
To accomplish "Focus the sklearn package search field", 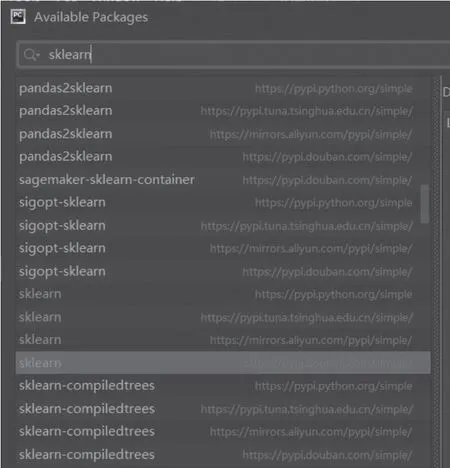I will coord(233,54).
